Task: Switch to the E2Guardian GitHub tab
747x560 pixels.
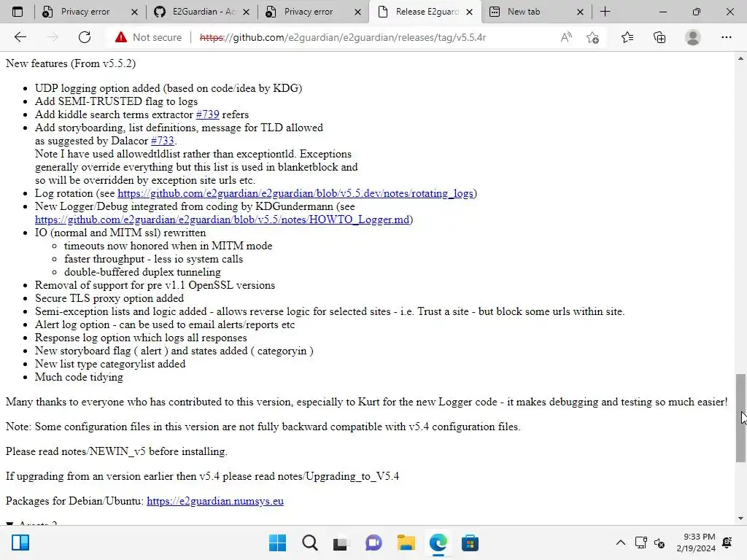Action: 201,12
